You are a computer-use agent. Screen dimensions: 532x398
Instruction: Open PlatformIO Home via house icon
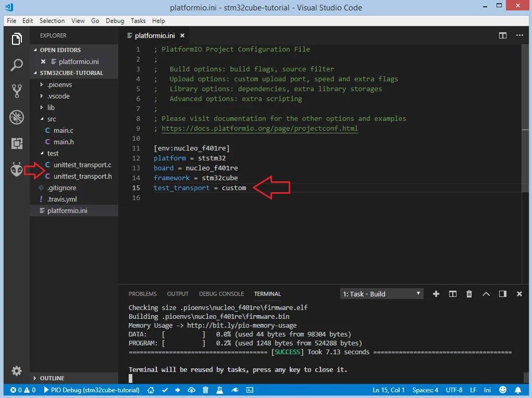click(151, 390)
